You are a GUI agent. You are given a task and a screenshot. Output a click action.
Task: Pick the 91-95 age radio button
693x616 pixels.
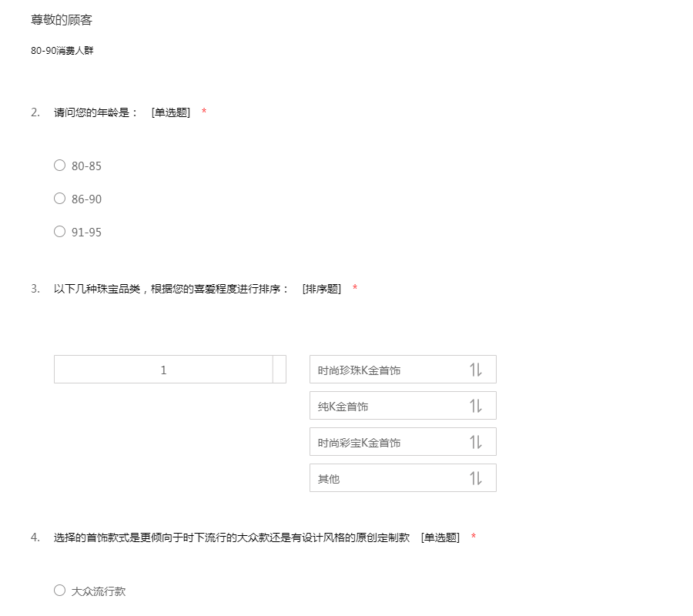(x=60, y=232)
